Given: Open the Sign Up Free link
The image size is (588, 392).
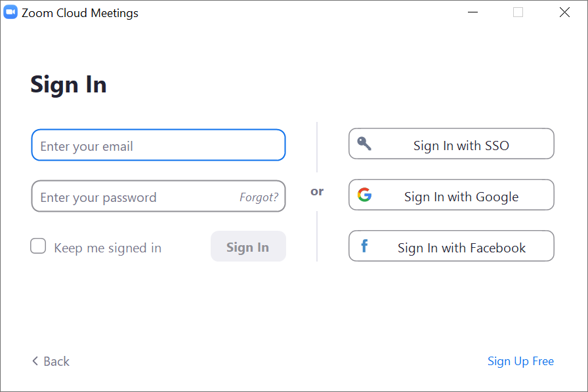Looking at the screenshot, I should point(520,361).
